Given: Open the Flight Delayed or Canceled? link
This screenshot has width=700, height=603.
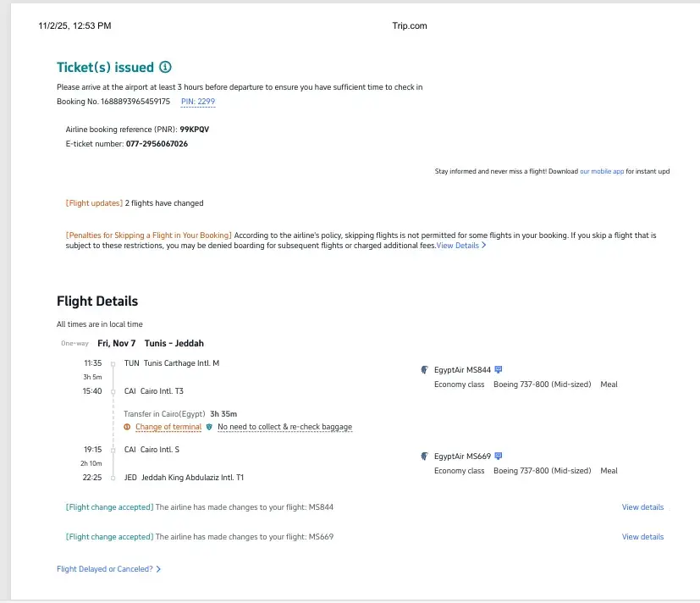Looking at the screenshot, I should click(x=104, y=569).
